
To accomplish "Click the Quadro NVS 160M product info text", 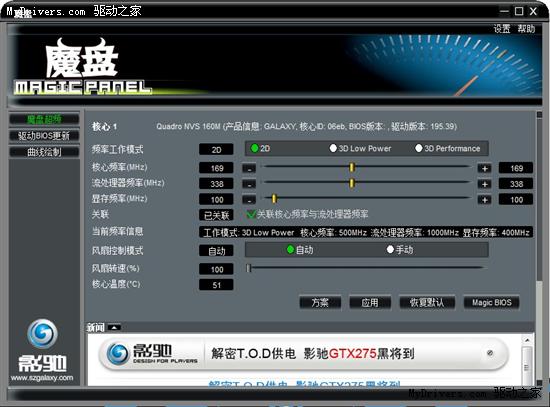I will (x=307, y=126).
